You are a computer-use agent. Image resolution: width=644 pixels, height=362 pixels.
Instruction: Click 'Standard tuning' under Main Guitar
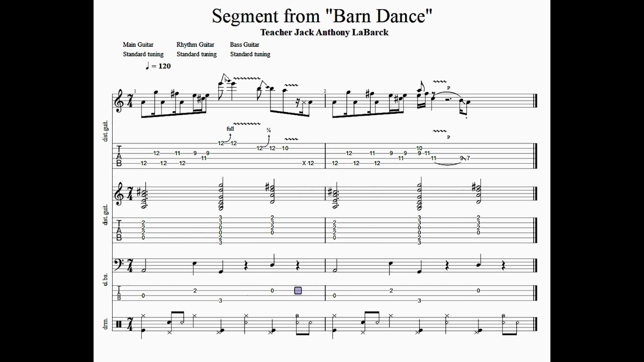pos(143,54)
